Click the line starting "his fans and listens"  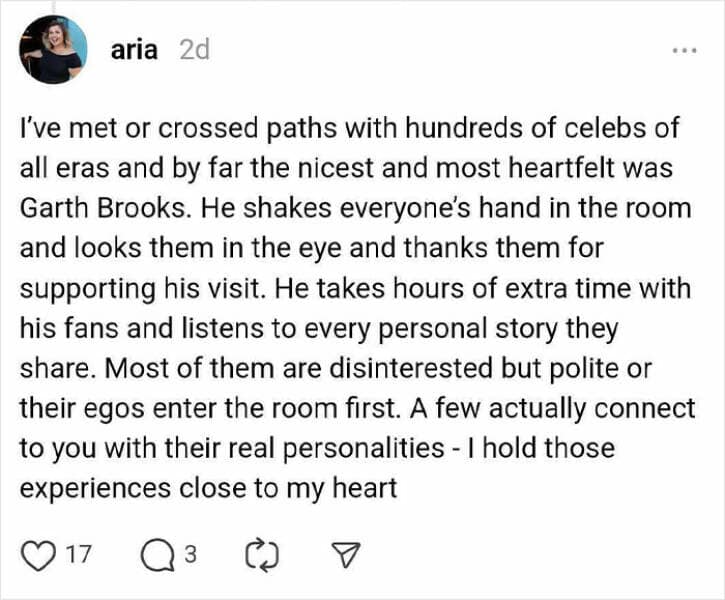coord(319,328)
